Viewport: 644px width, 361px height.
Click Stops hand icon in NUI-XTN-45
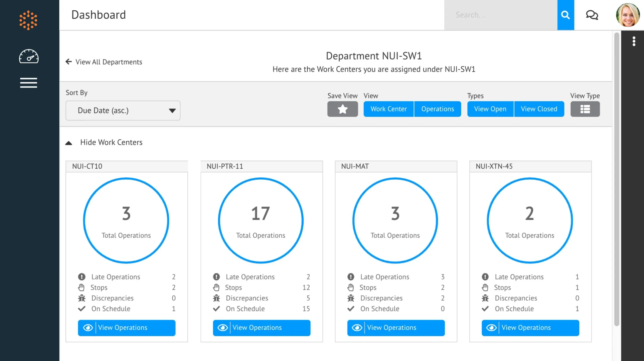pos(485,287)
